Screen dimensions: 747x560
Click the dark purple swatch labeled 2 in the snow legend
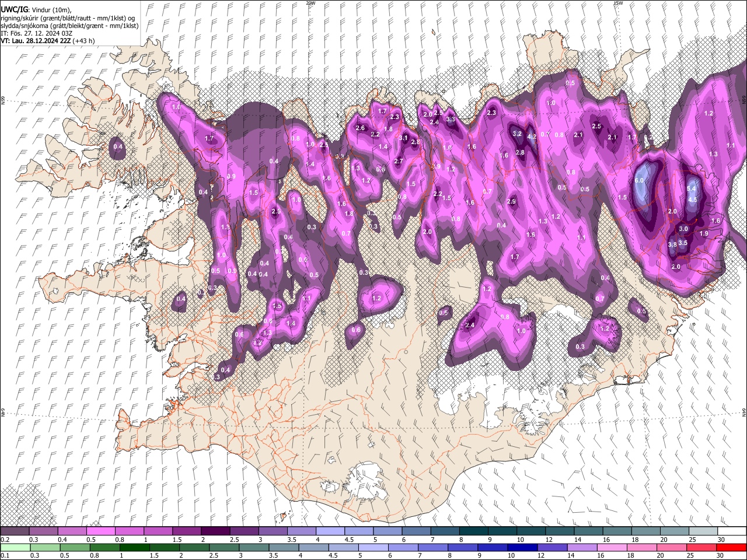(215, 531)
